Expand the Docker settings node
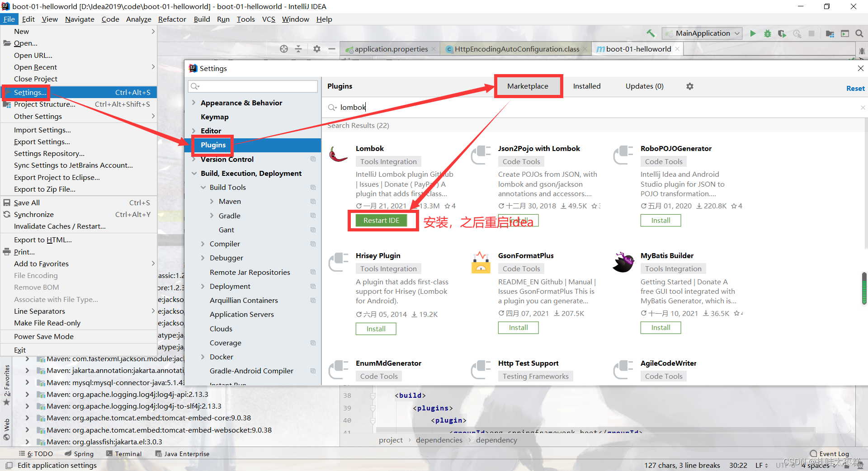This screenshot has height=471, width=868. click(203, 357)
